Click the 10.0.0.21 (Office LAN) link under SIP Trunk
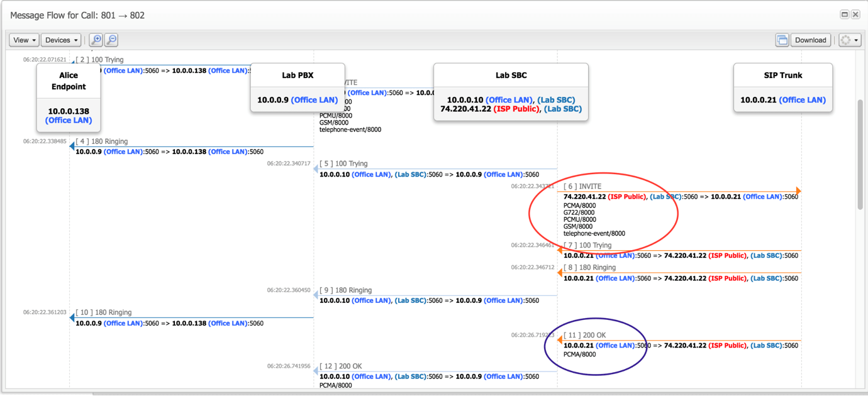The image size is (868, 396). 782,99
